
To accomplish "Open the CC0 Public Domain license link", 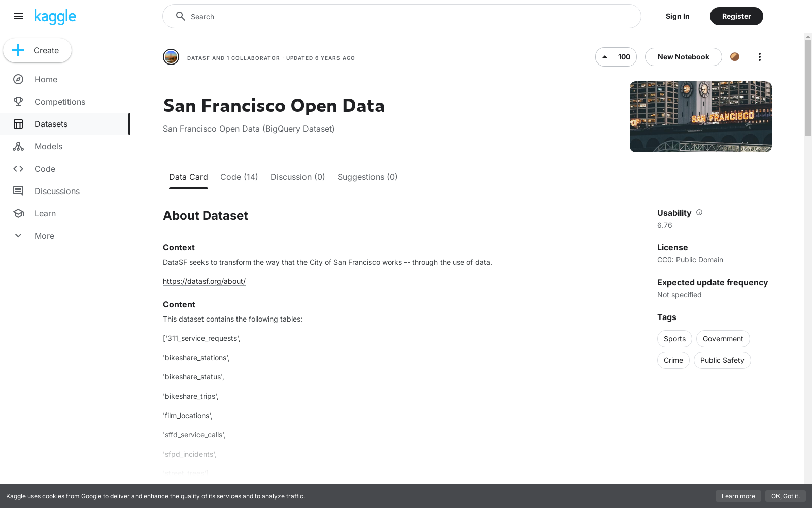I will 690,260.
